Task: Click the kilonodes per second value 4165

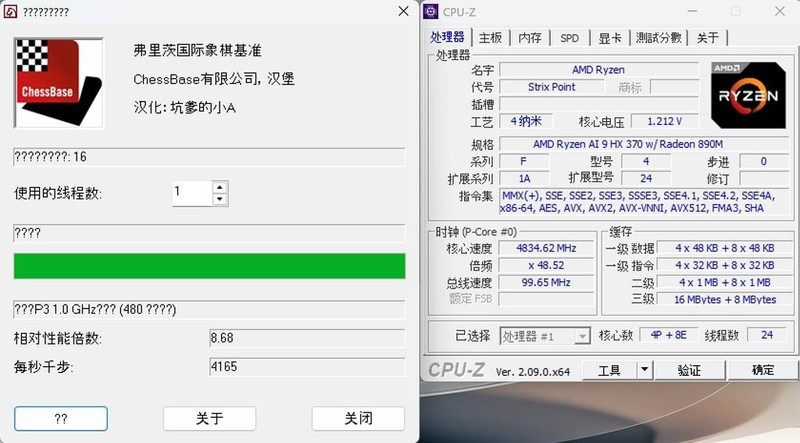Action: [x=307, y=366]
